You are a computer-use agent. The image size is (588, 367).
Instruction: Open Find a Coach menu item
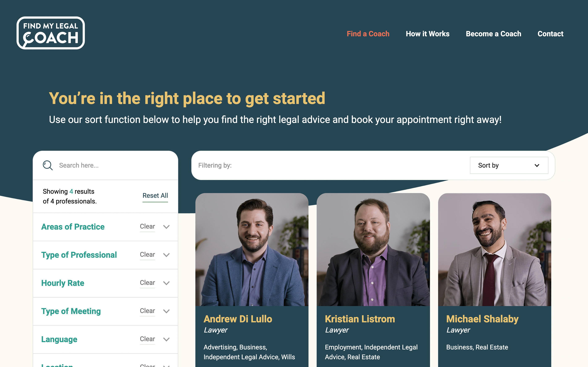(x=368, y=34)
